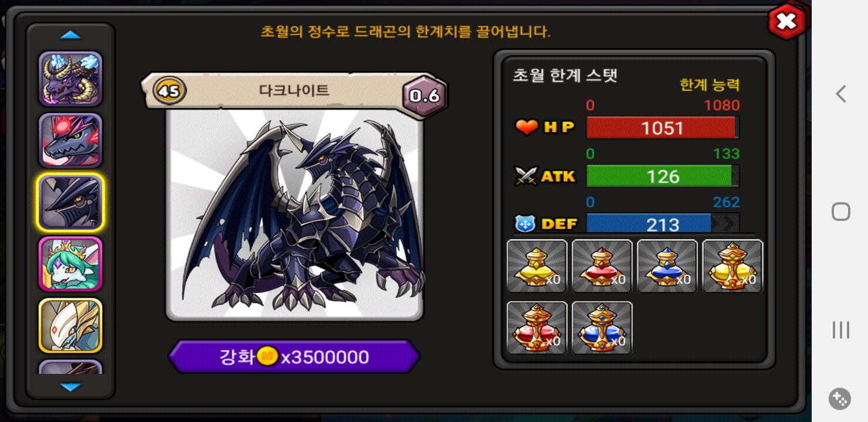Select the large blue essence potion

602,328
